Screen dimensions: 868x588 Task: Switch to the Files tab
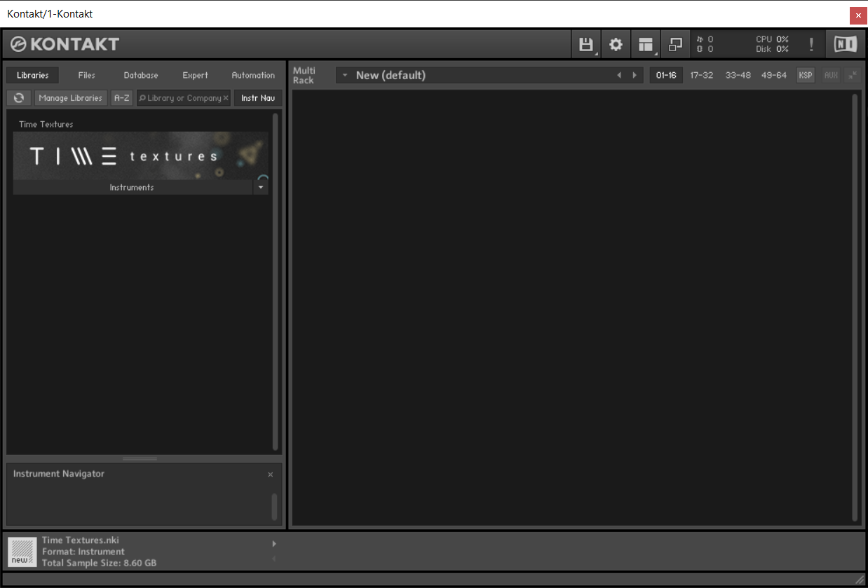[x=87, y=75]
